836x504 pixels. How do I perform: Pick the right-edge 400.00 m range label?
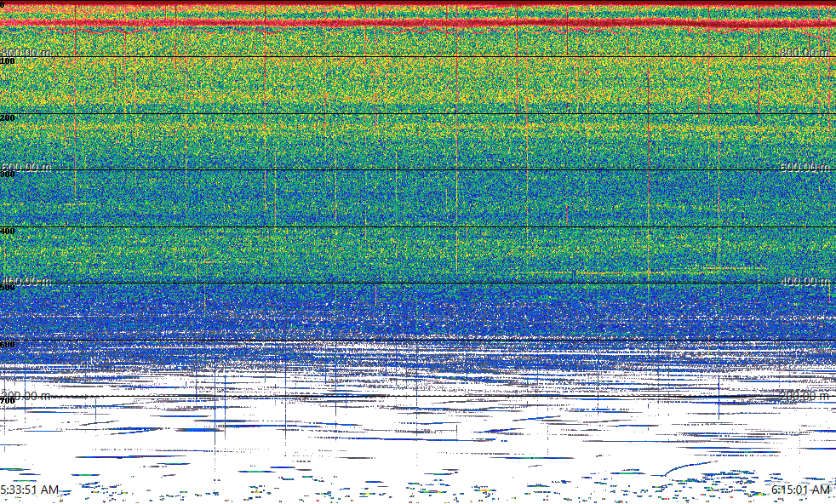pos(805,281)
